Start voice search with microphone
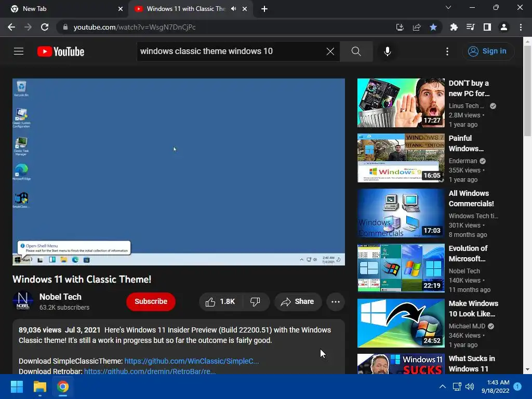 click(x=387, y=51)
